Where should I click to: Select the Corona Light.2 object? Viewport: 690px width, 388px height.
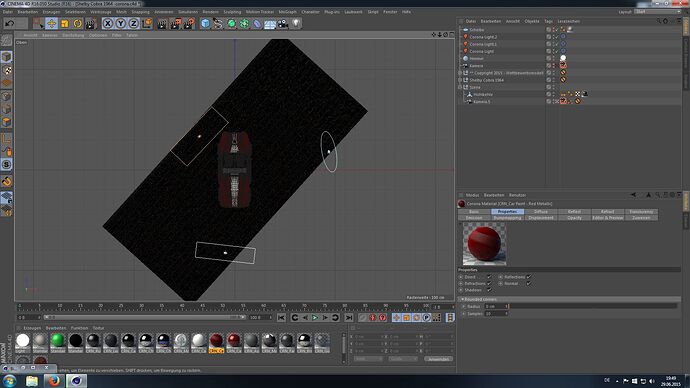click(483, 37)
